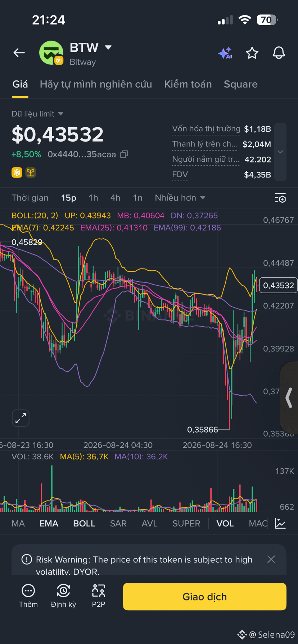Screen dimensions: 298x644
Task: Select Thời gian chart view
Action: point(30,198)
